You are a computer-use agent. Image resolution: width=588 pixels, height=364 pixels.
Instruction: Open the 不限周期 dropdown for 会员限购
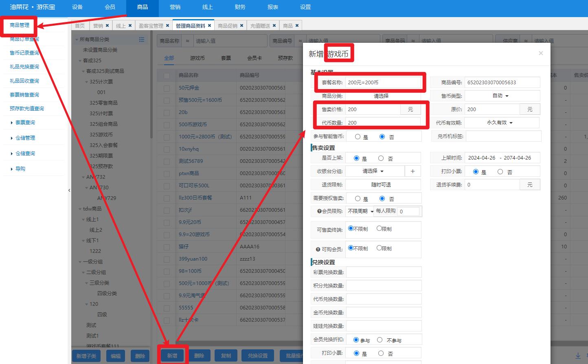point(360,211)
